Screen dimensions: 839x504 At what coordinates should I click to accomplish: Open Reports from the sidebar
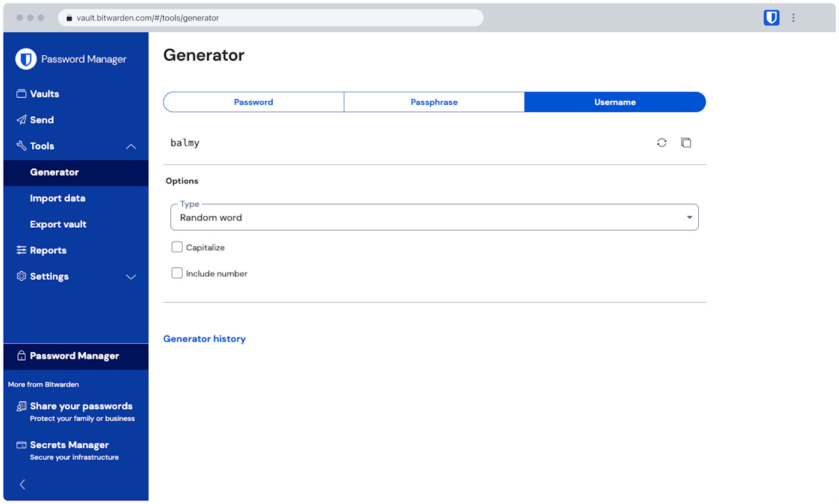[x=47, y=250]
